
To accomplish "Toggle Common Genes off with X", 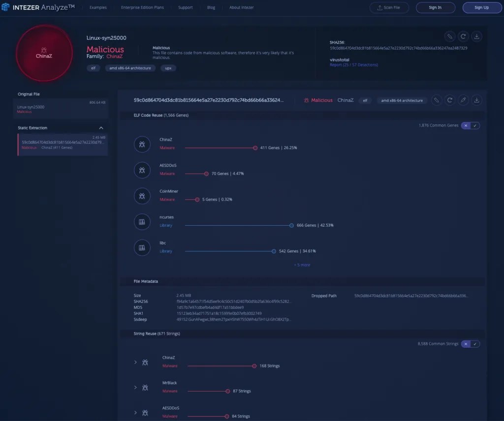I will [x=466, y=125].
